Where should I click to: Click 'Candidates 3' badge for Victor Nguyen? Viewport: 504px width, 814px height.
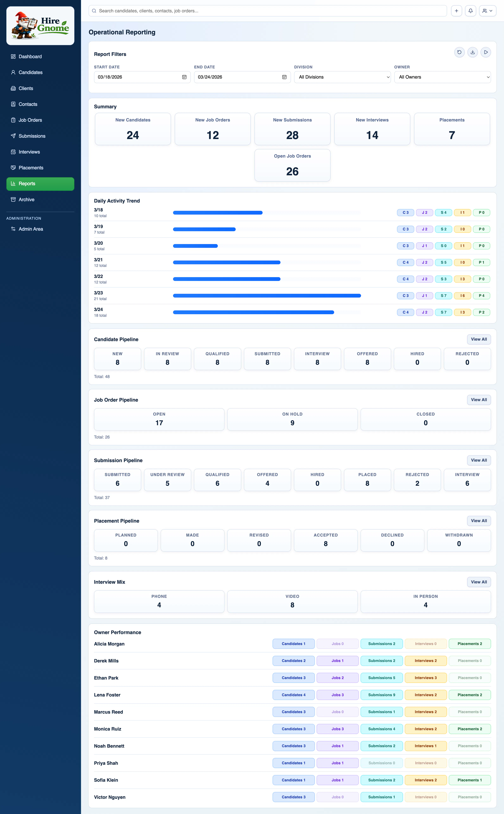[294, 797]
